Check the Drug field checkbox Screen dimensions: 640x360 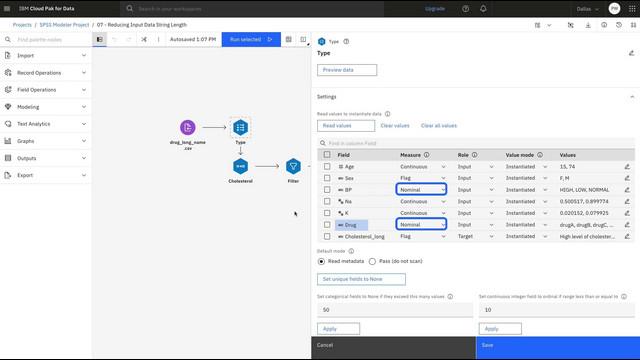coord(327,224)
